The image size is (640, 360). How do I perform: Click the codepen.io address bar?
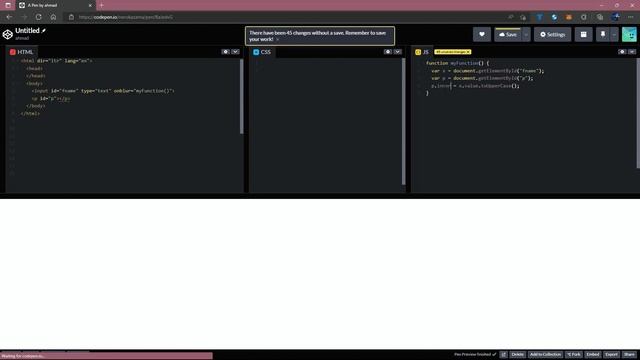click(x=286, y=17)
